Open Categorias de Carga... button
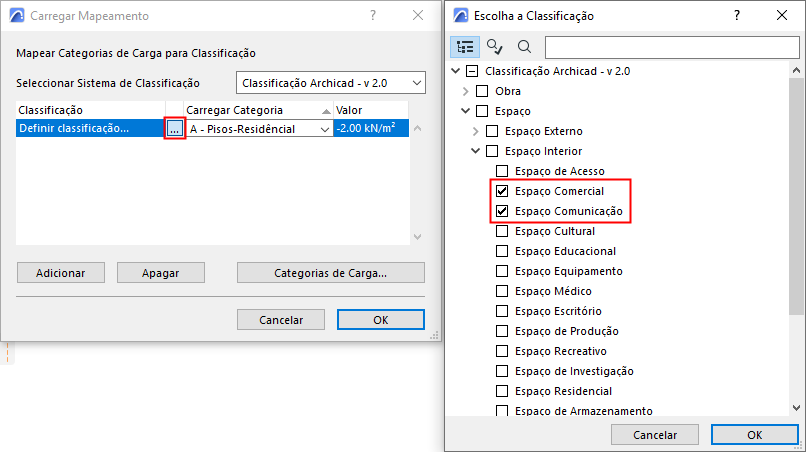 tap(330, 272)
